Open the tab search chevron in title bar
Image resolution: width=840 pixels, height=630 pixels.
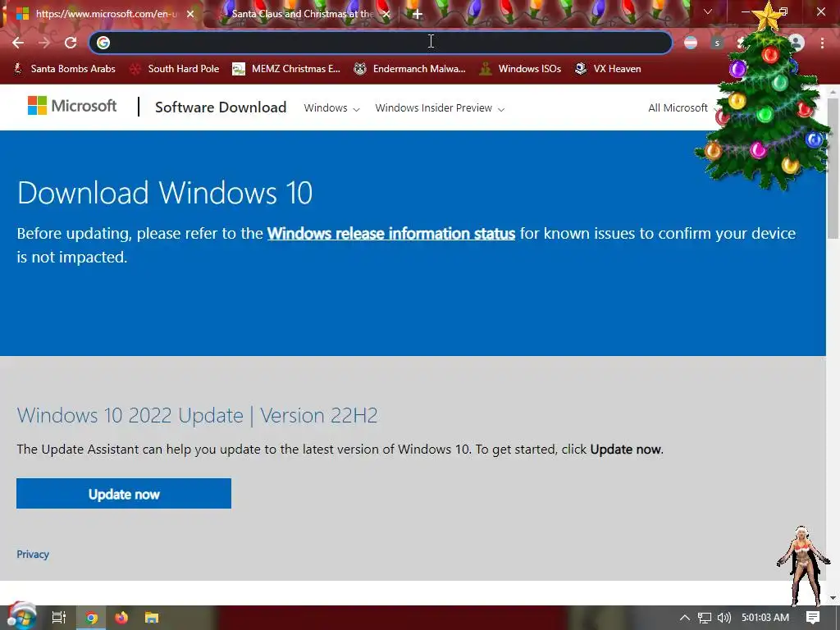pyautogui.click(x=708, y=11)
